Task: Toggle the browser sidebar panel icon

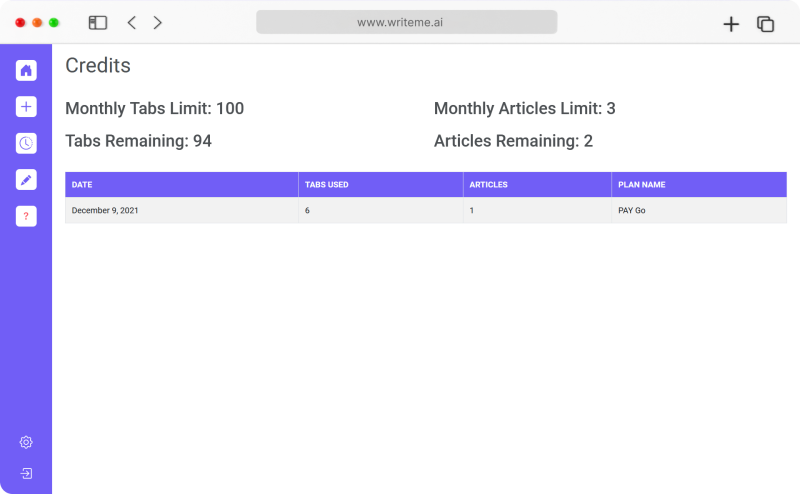Action: [97, 22]
